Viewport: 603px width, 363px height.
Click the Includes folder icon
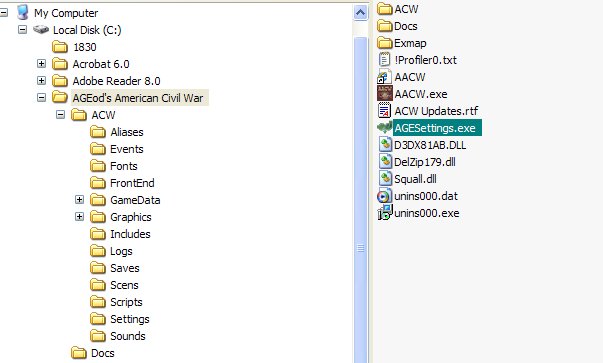tap(98, 234)
